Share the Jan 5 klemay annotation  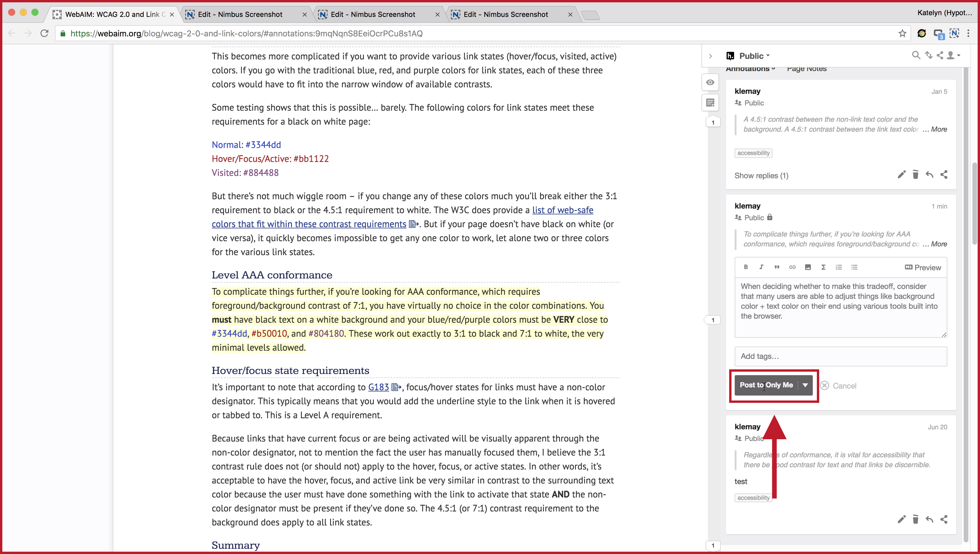coord(944,175)
